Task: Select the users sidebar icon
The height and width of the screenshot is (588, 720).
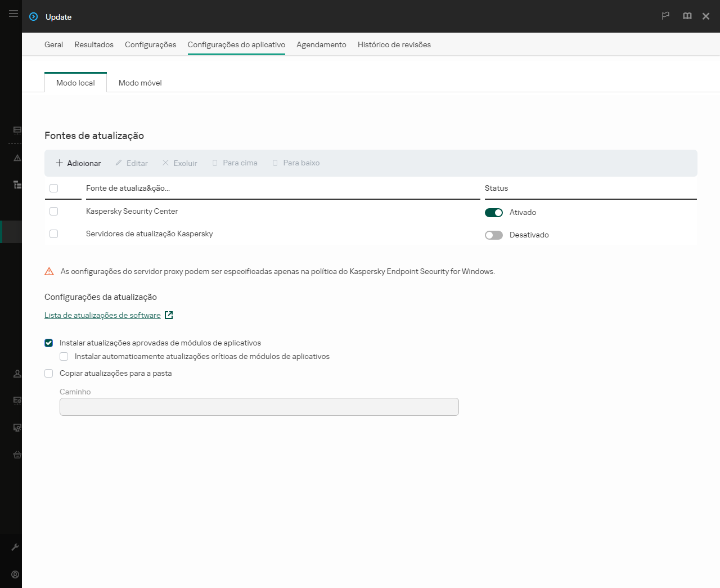Action: [x=16, y=373]
